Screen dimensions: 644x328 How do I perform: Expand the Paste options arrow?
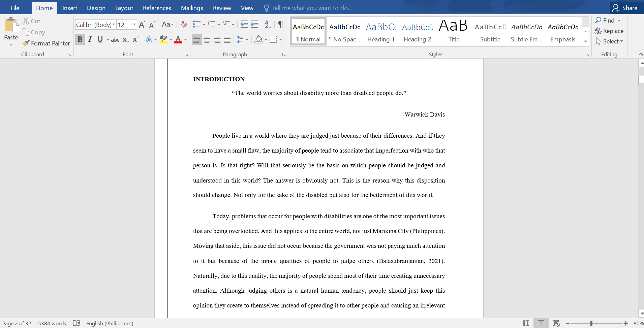tap(11, 45)
